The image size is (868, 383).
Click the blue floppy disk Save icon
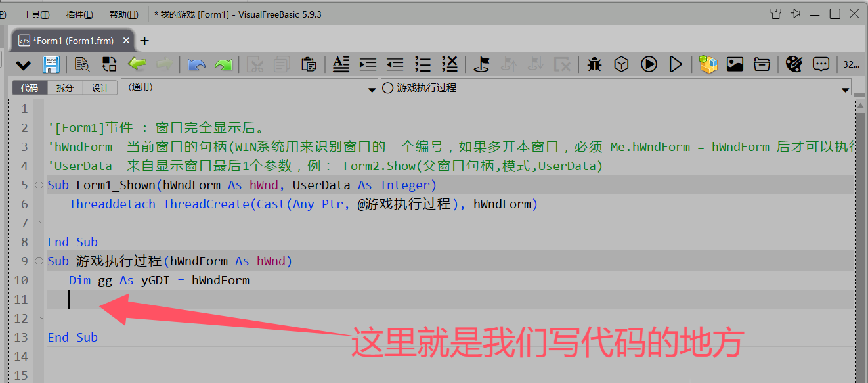[51, 64]
